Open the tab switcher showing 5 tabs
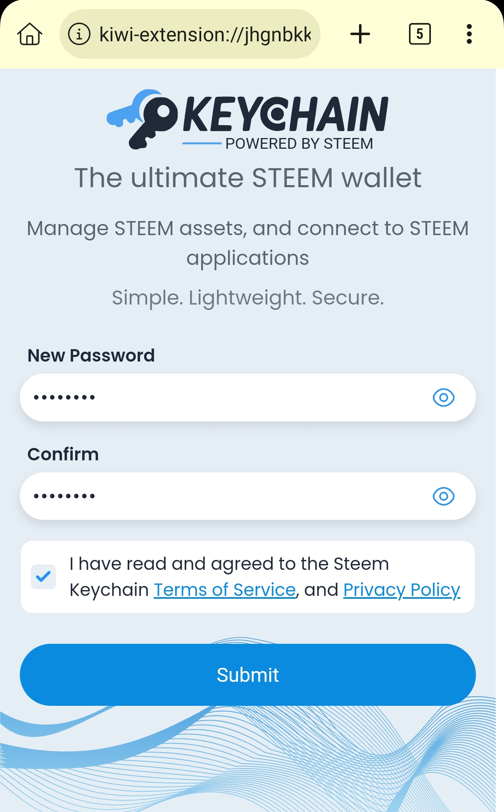This screenshot has width=504, height=812. click(x=420, y=34)
